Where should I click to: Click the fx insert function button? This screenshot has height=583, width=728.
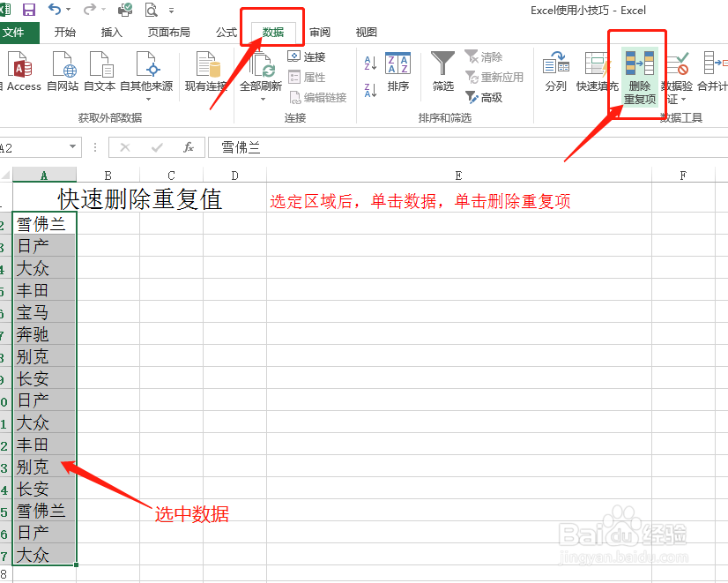188,147
